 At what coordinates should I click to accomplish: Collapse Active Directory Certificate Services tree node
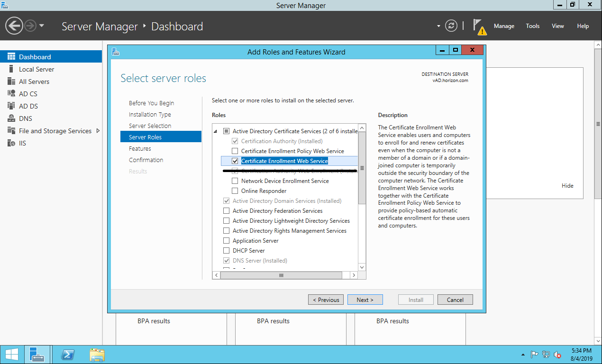click(x=216, y=131)
